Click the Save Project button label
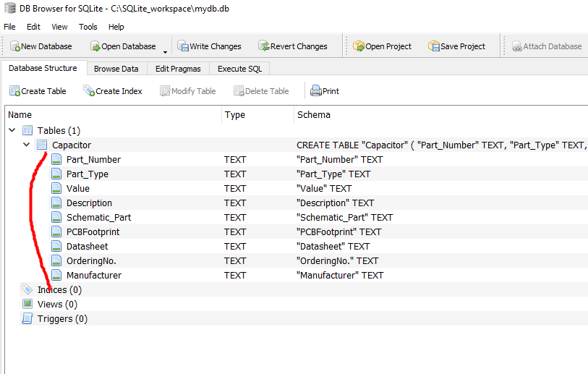Viewport: 588px width, 374px height. pyautogui.click(x=463, y=46)
